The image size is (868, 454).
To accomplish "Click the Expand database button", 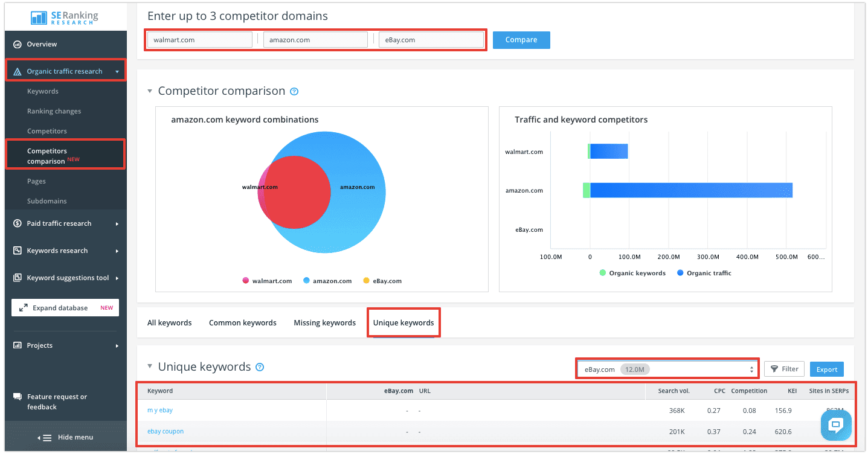I will (65, 308).
